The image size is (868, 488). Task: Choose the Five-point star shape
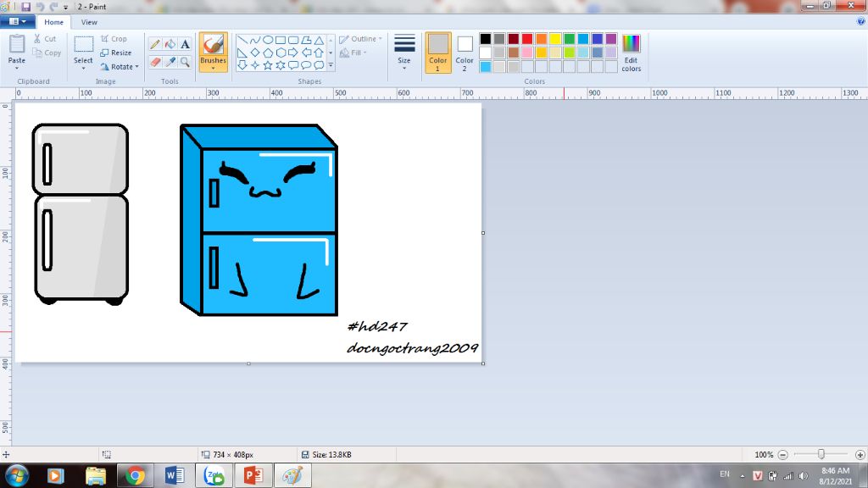(267, 65)
